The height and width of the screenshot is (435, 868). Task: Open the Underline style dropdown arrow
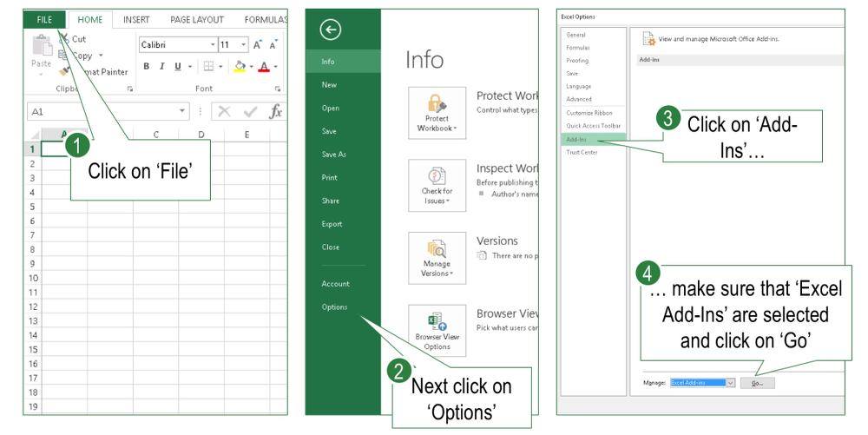[x=190, y=67]
